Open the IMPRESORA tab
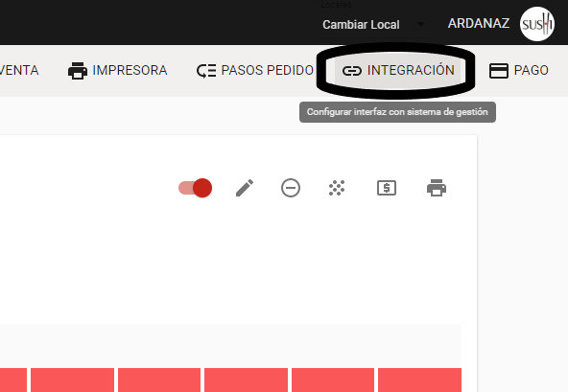Viewport: 568px width, 392px height. [118, 70]
